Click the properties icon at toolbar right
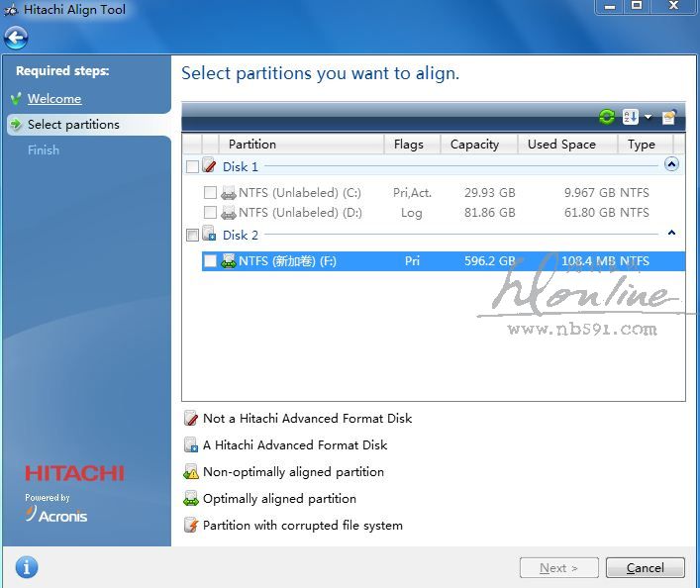The height and width of the screenshot is (588, 700). pos(669,117)
